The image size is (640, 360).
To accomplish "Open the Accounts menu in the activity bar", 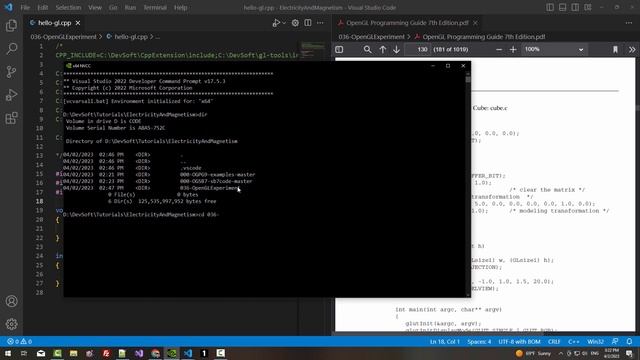I will 11,301.
